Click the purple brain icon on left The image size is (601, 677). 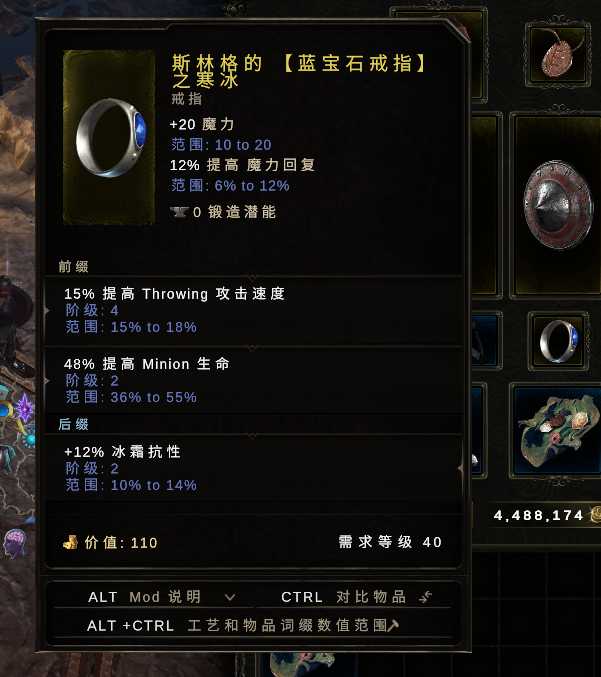(x=14, y=543)
